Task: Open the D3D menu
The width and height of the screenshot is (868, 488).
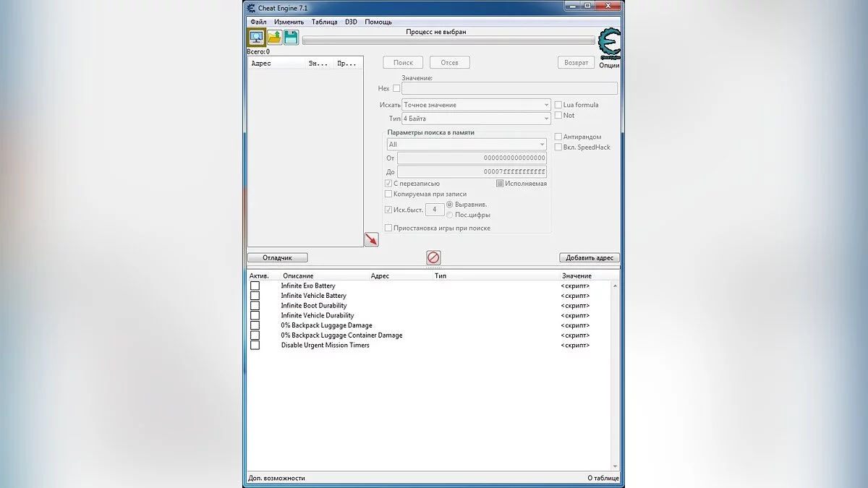Action: tap(351, 22)
